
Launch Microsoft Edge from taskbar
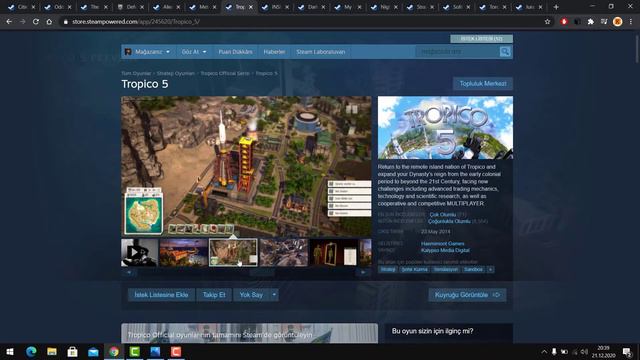click(x=31, y=351)
